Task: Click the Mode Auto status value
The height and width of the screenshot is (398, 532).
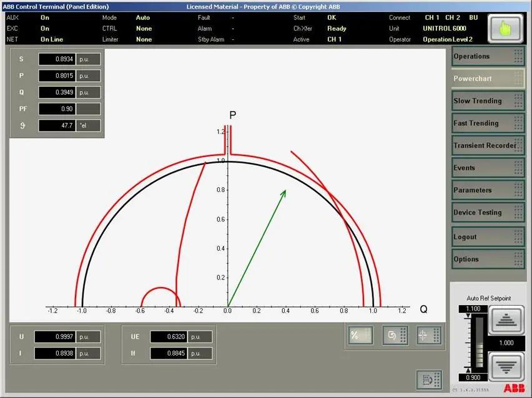Action: click(143, 17)
